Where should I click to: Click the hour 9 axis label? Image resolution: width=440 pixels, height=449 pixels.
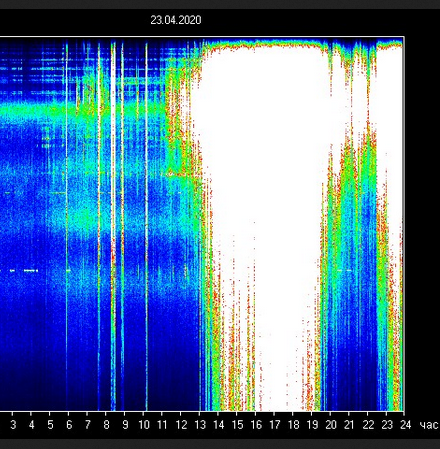[125, 425]
